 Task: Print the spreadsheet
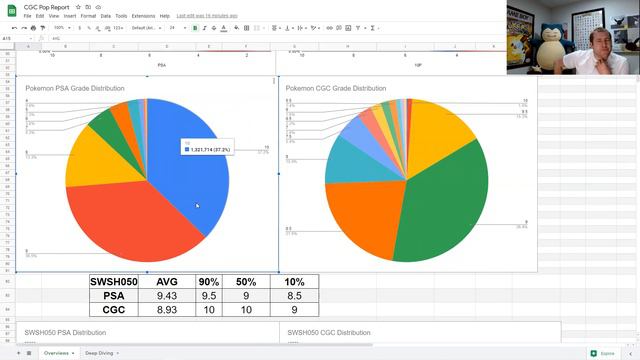click(x=33, y=28)
